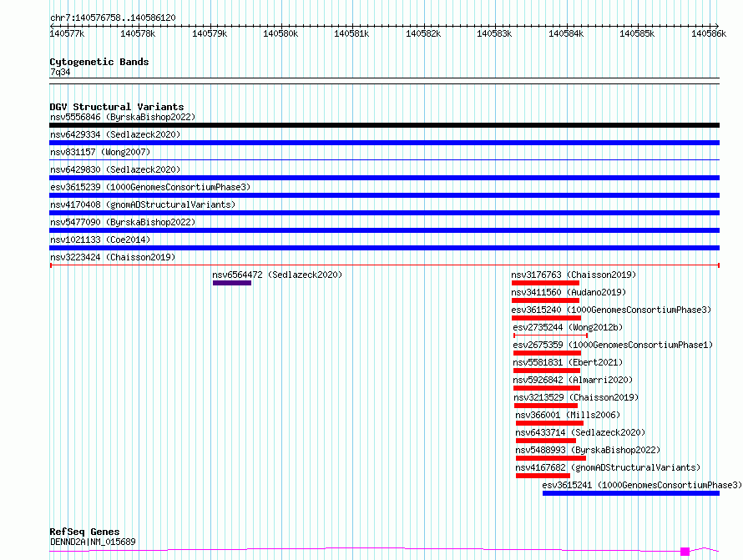Screen dimensions: 743x560
Task: Open esv2735244 (Wong2012b) label
Action: [x=568, y=327]
